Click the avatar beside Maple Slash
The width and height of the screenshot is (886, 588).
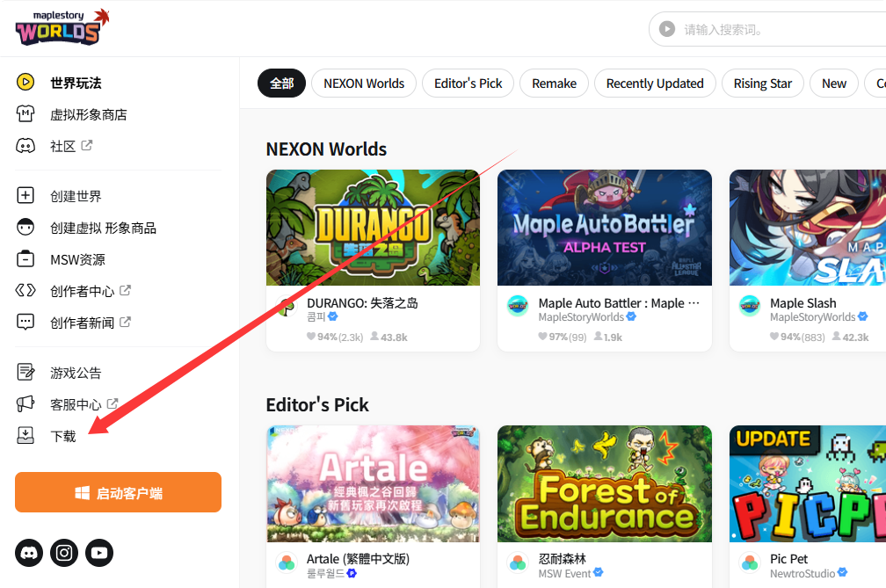click(750, 306)
